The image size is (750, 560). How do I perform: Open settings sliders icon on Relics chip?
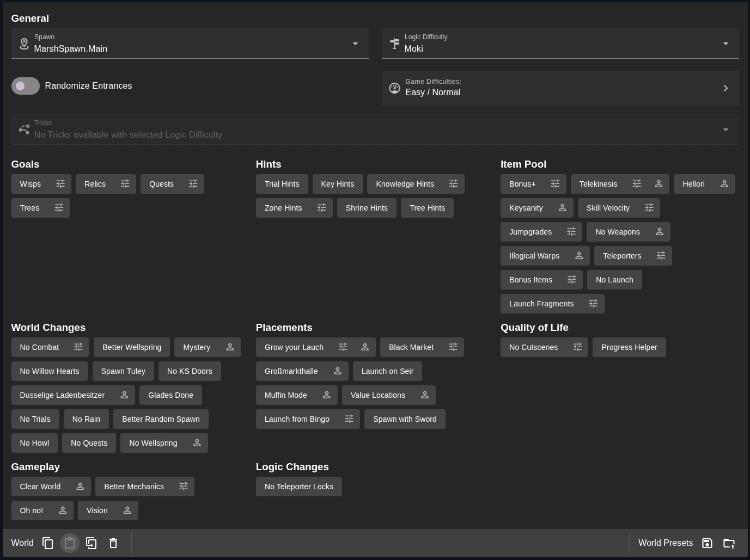[x=125, y=184]
